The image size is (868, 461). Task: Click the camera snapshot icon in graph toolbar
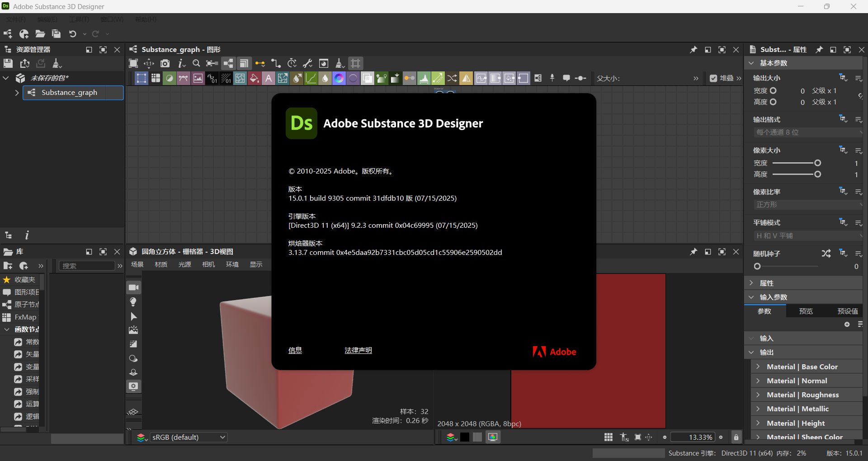(x=165, y=63)
